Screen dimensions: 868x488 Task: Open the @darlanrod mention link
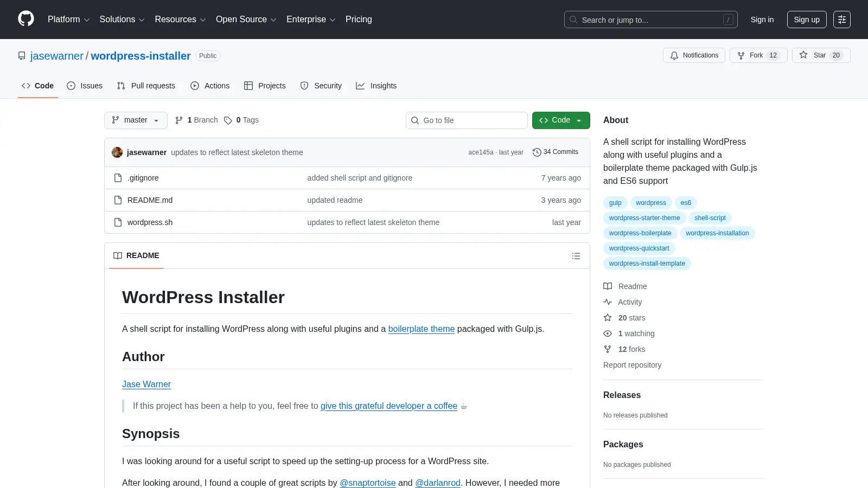(438, 483)
